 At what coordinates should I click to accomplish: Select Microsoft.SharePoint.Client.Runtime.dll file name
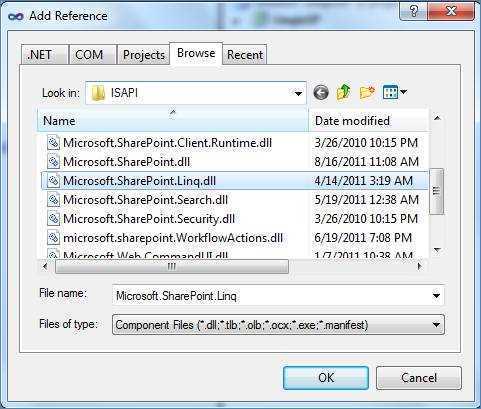click(x=168, y=143)
